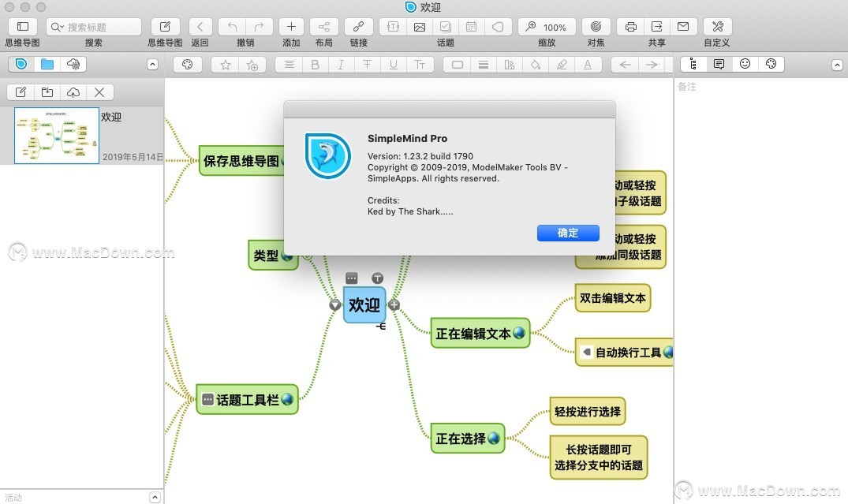Viewport: 848px width, 504px height.
Task: Go back with the 返回 arrow
Action: click(200, 27)
